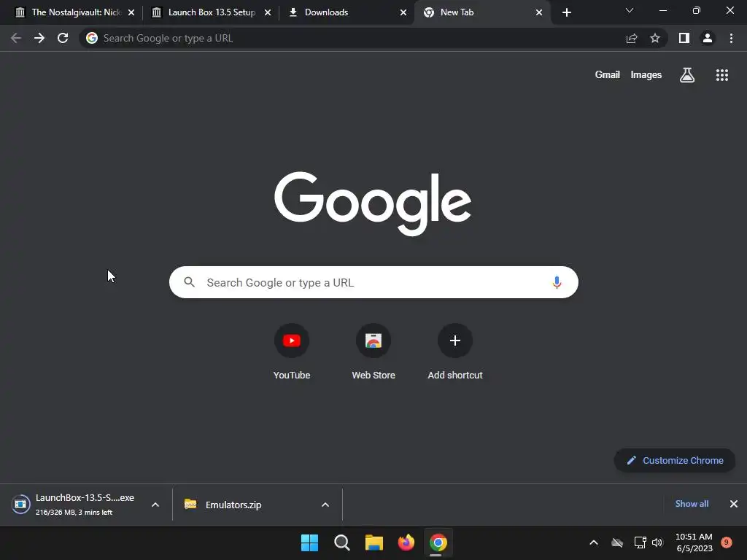Open Google Images link
This screenshot has height=560, width=747.
(646, 75)
